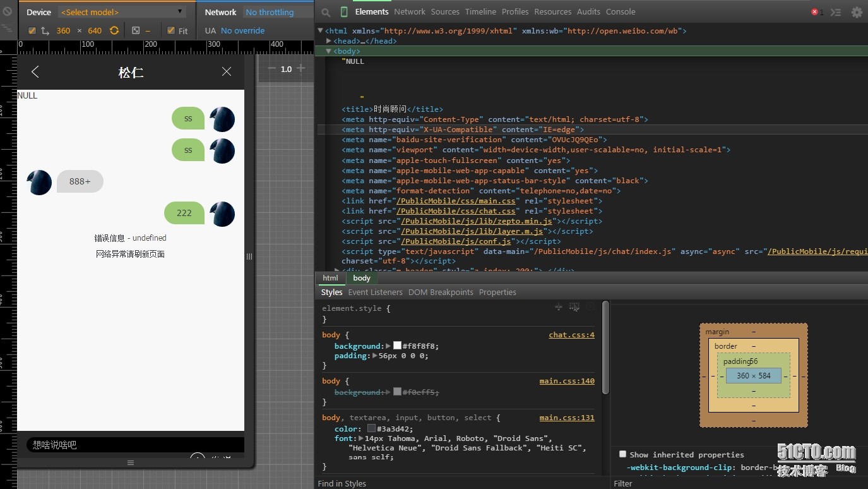Image resolution: width=868 pixels, height=489 pixels.
Task: Click the side resize handle of emulated screen
Action: click(249, 257)
